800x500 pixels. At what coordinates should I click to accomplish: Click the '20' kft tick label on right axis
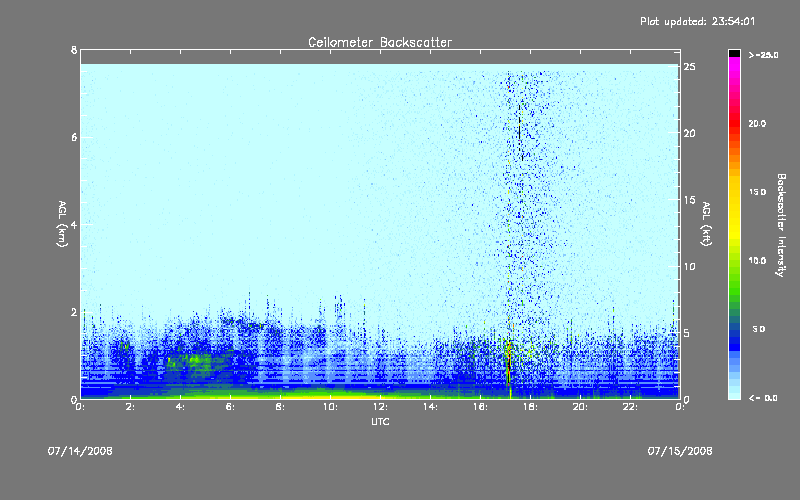690,133
